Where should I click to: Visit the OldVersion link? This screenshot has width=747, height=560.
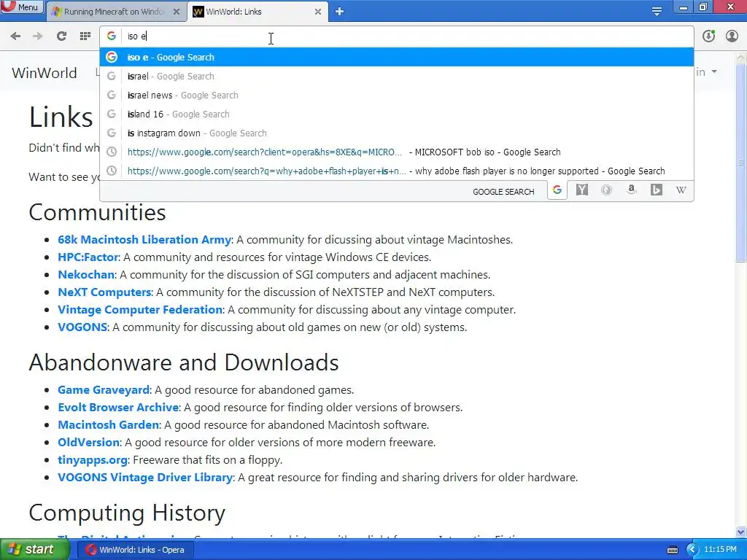coord(88,443)
